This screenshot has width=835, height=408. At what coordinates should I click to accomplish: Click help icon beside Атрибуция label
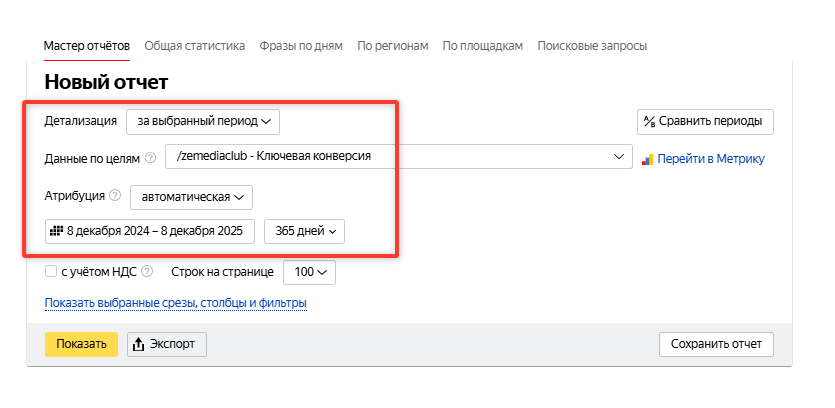[115, 196]
